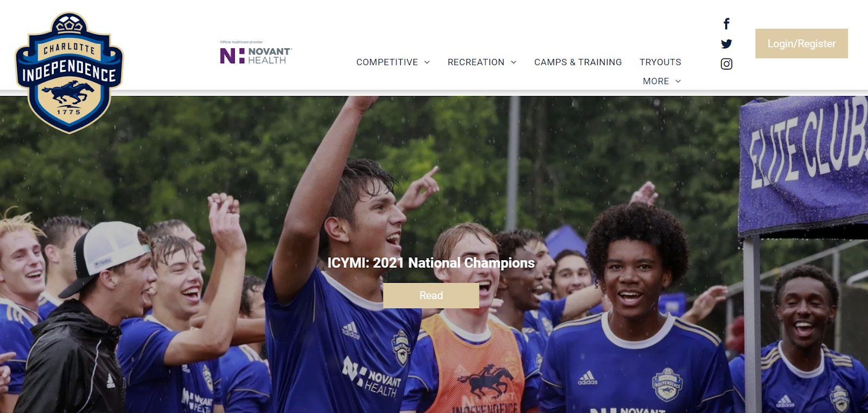Viewport: 868px width, 413px height.
Task: Click the Novant Health sponsor logo
Action: pyautogui.click(x=256, y=53)
